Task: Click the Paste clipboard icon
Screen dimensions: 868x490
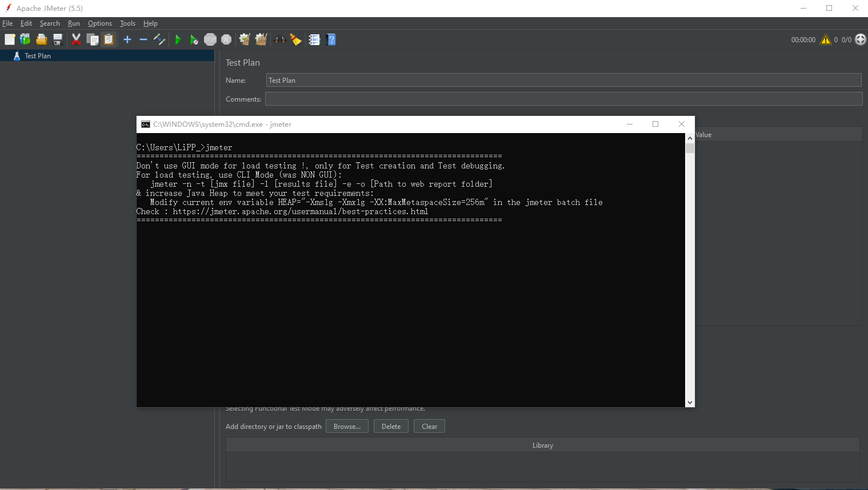Action: point(109,39)
